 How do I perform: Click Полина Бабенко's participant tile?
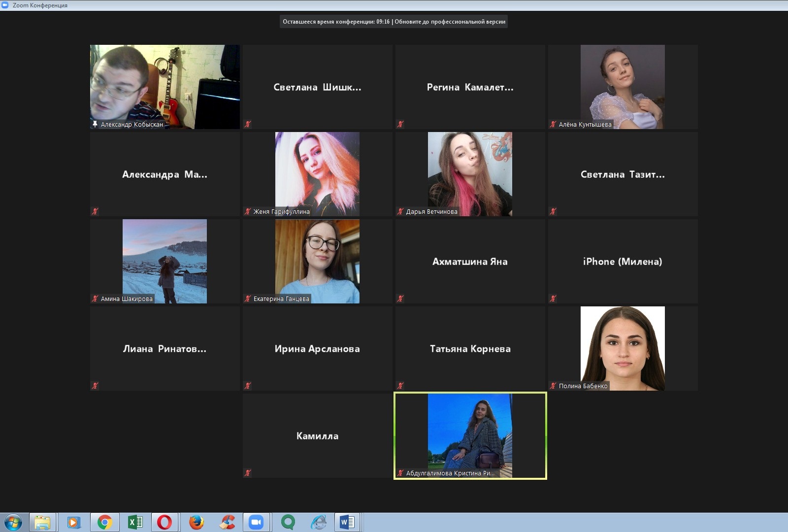coord(623,348)
